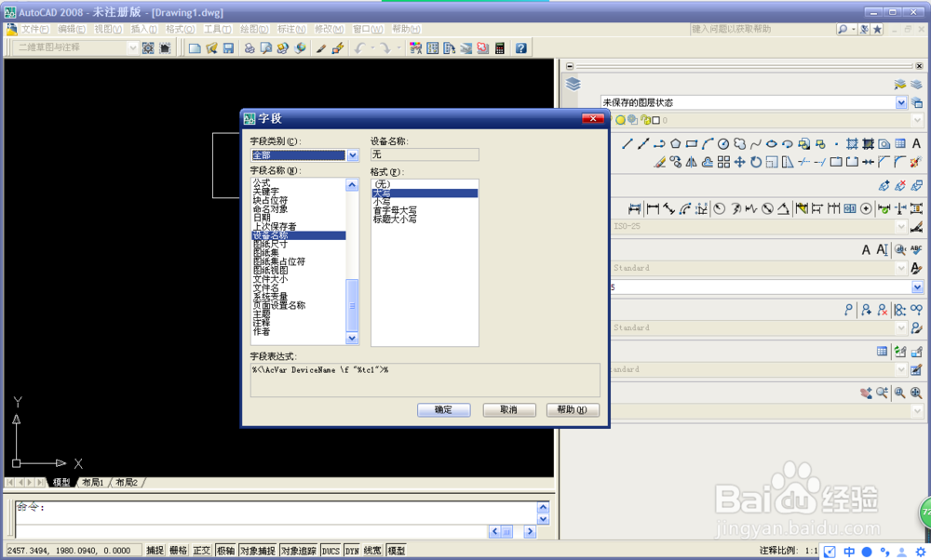The height and width of the screenshot is (560, 931).
Task: Click the 确定 button in the field dialog
Action: point(443,410)
